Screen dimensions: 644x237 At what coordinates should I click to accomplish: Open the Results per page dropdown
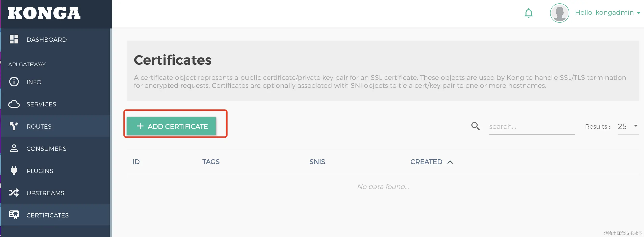coord(628,127)
